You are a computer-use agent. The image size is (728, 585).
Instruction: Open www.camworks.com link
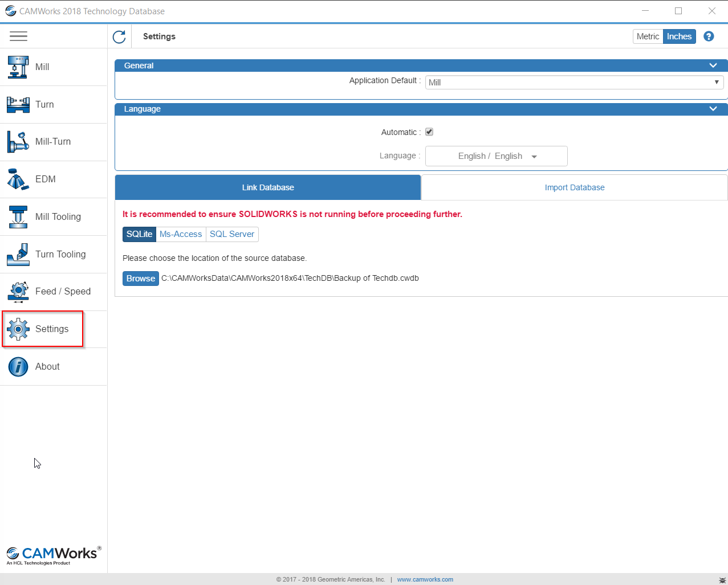[x=425, y=579]
